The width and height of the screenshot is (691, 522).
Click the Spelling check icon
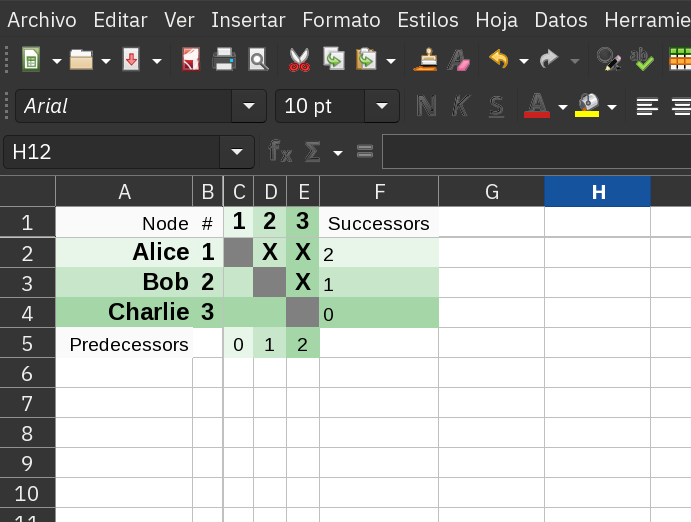point(641,60)
